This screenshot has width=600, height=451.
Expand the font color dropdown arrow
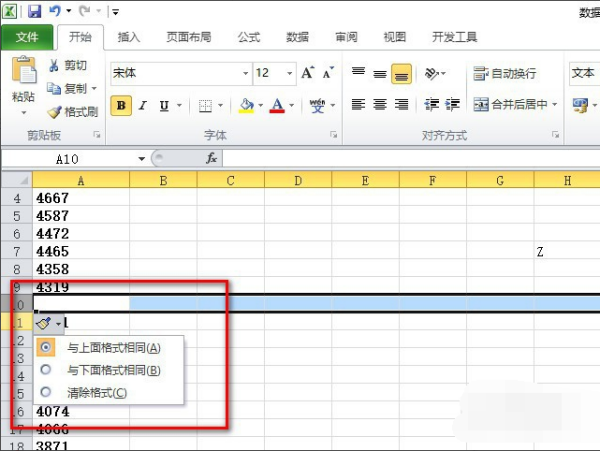292,105
